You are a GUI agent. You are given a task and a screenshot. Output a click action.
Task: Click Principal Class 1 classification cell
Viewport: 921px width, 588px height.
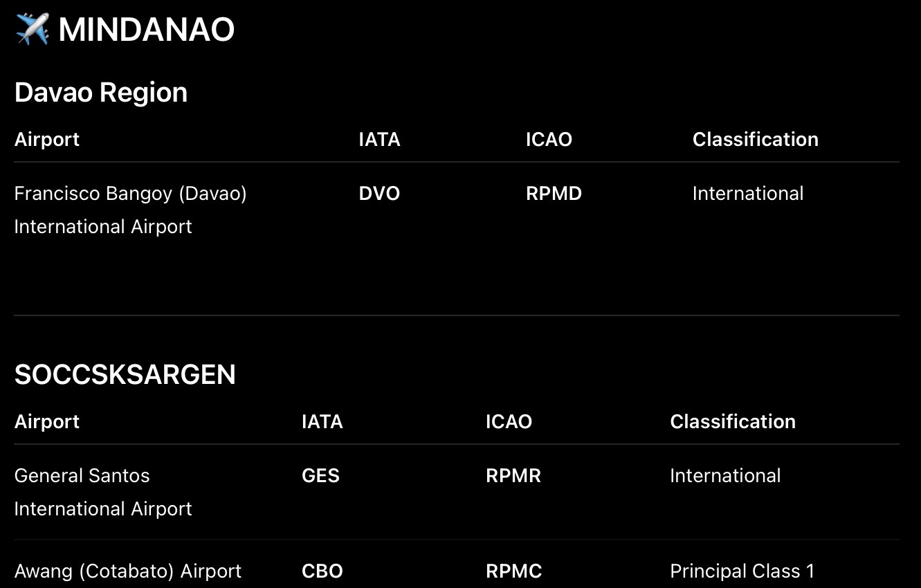coord(742,571)
